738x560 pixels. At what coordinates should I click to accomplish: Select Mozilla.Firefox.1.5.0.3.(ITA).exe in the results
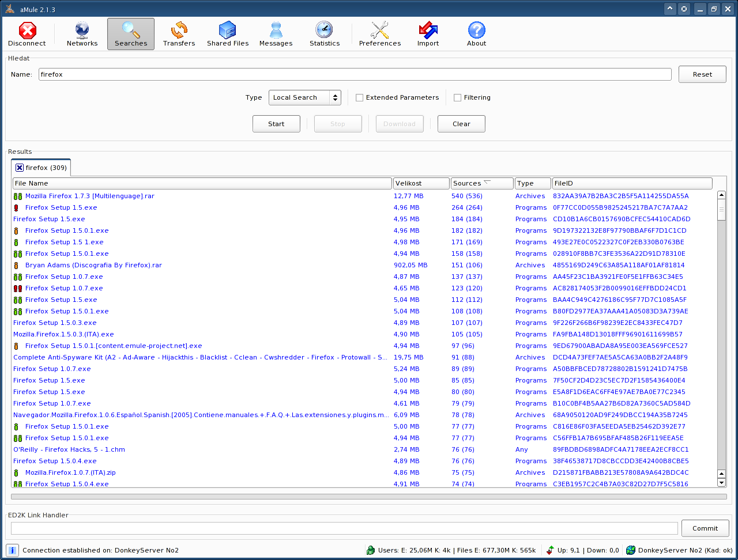point(63,334)
